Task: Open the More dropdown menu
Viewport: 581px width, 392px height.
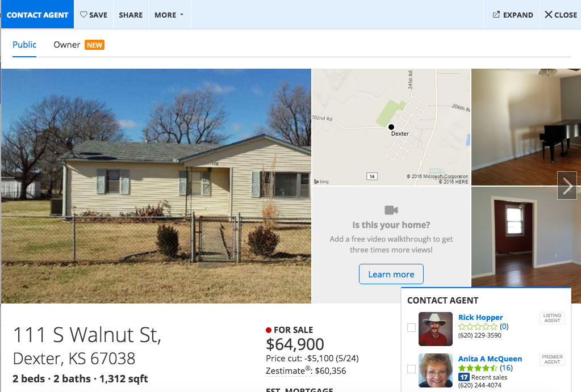Action: pos(169,15)
